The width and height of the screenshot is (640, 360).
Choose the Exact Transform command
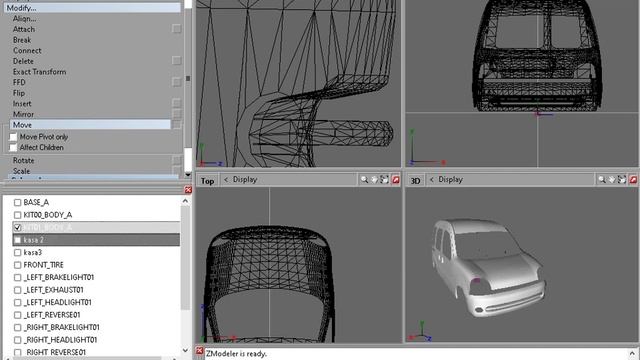pyautogui.click(x=39, y=72)
